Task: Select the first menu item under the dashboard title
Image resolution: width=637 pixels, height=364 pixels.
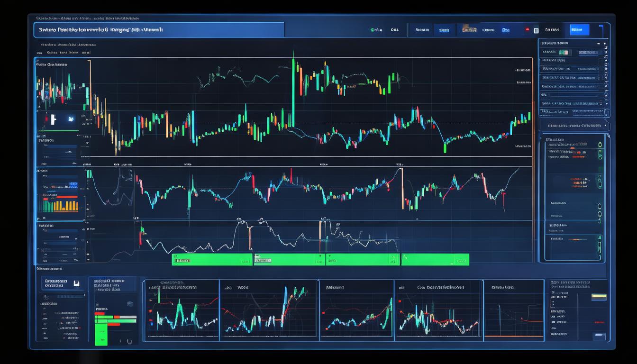Action: tap(39, 52)
